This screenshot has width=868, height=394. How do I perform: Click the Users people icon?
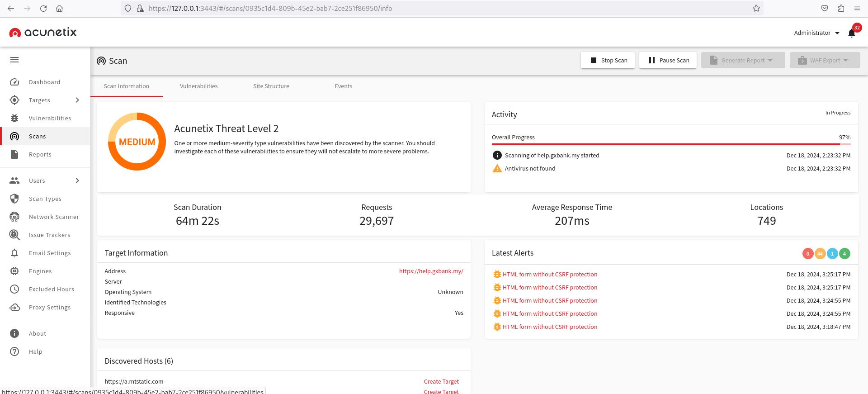14,180
